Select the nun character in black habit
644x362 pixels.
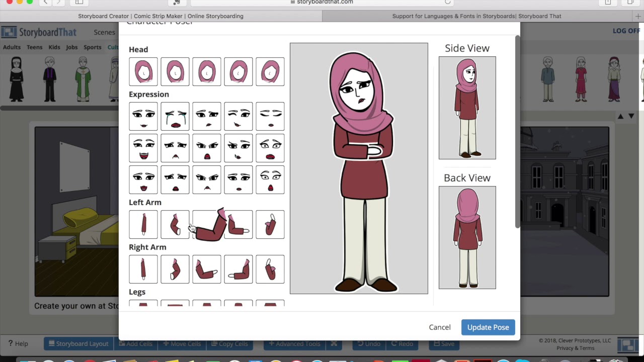coord(17,79)
